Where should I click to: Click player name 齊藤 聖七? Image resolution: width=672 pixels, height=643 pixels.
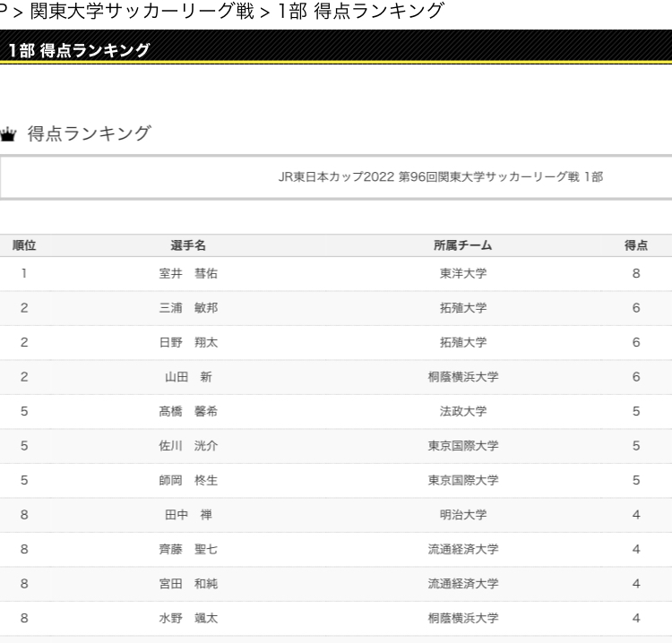[x=188, y=550]
